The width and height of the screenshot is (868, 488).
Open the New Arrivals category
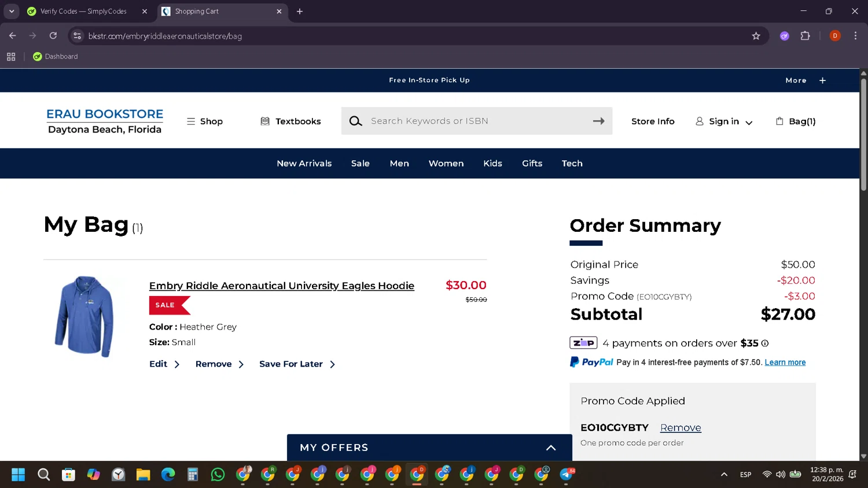(x=304, y=164)
